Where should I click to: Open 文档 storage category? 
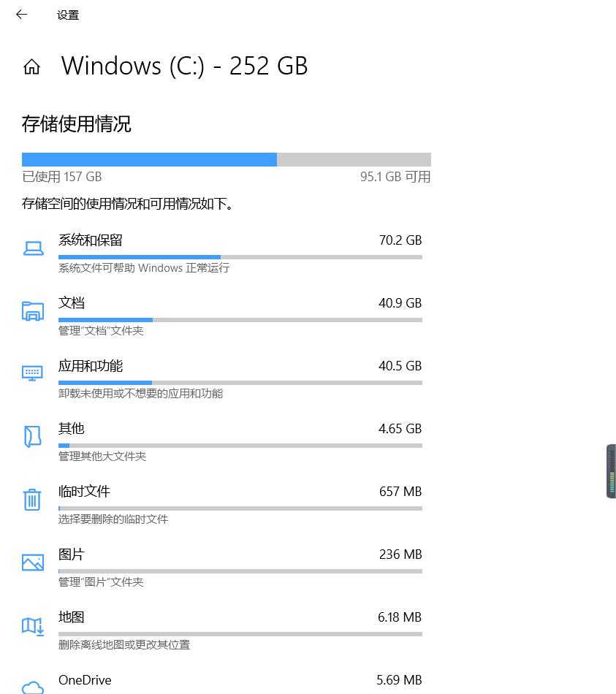[72, 303]
